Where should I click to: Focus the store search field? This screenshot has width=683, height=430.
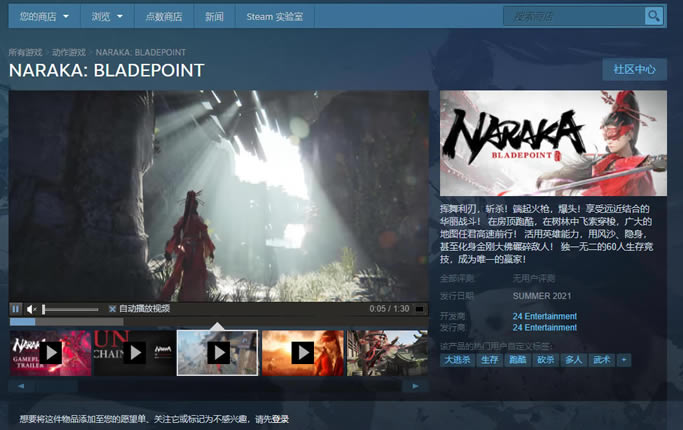tap(574, 17)
